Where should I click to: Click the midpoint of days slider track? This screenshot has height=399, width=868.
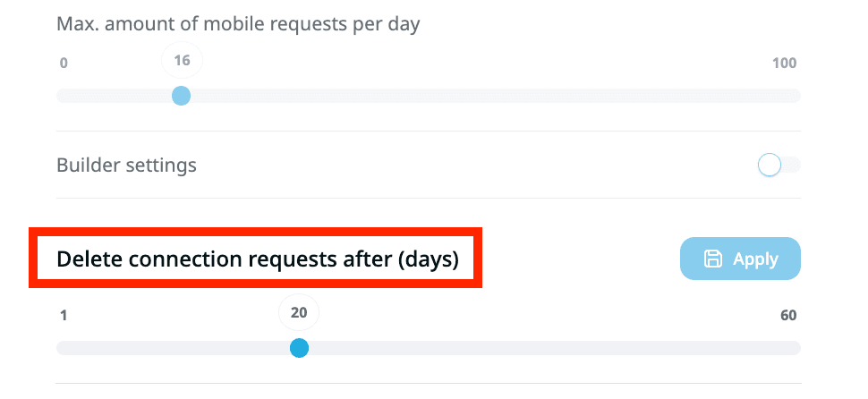429,348
